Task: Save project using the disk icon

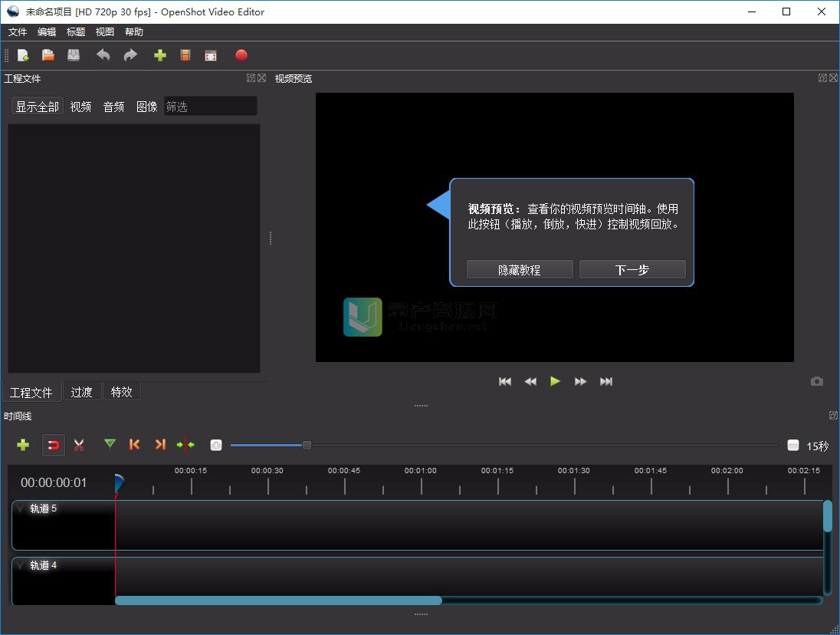Action: coord(74,55)
